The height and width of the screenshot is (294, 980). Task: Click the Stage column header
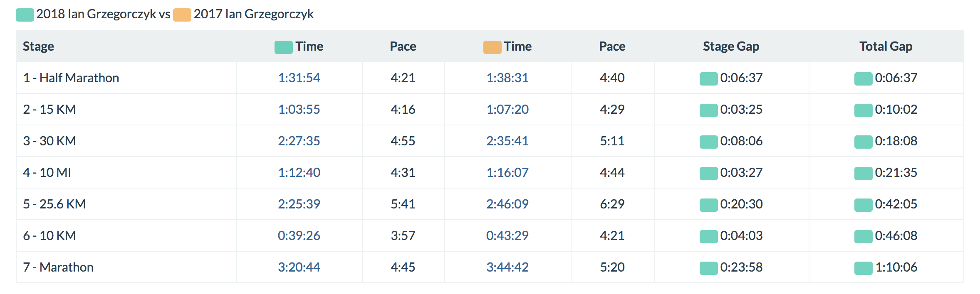coord(38,47)
